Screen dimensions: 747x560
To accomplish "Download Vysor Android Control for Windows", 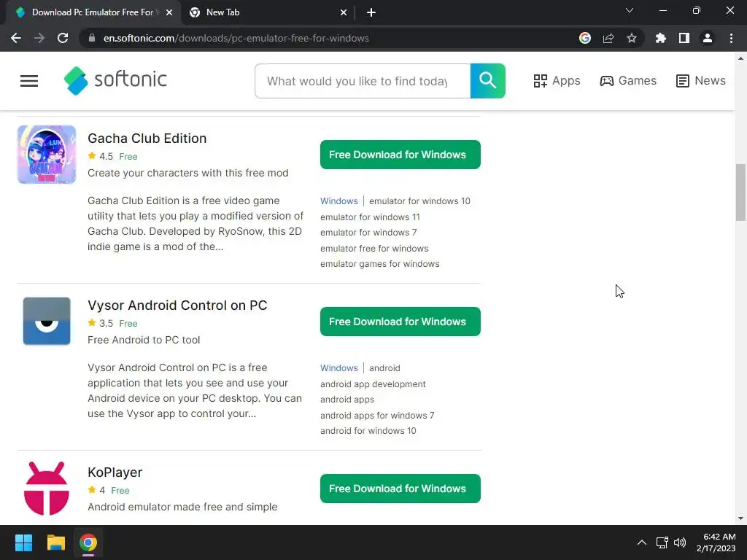I will (400, 322).
